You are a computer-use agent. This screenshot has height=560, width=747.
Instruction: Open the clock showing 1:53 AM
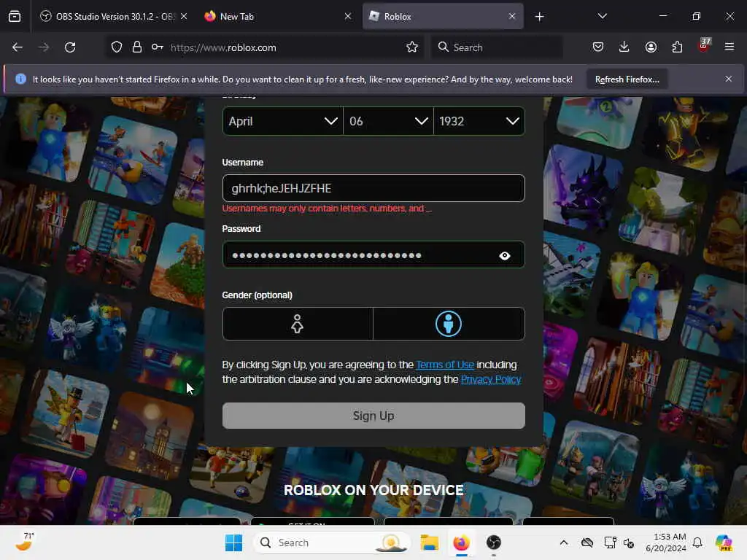666,542
